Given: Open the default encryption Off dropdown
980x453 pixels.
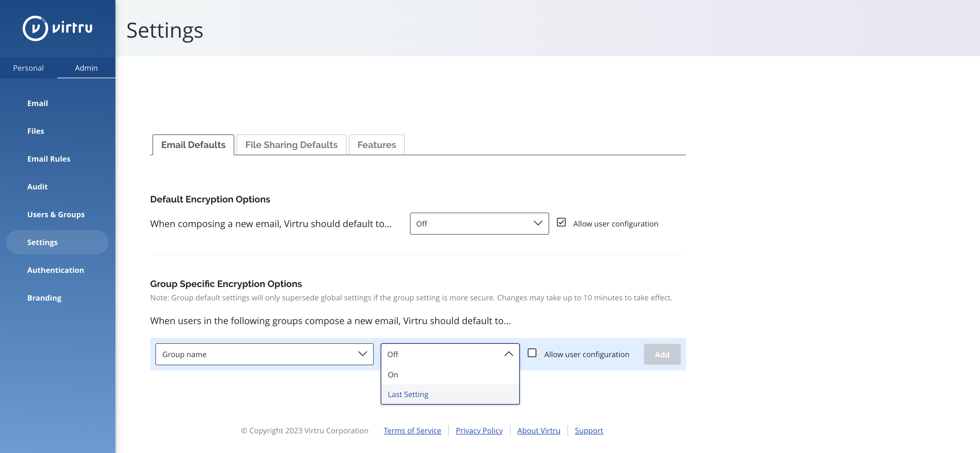Looking at the screenshot, I should (479, 224).
